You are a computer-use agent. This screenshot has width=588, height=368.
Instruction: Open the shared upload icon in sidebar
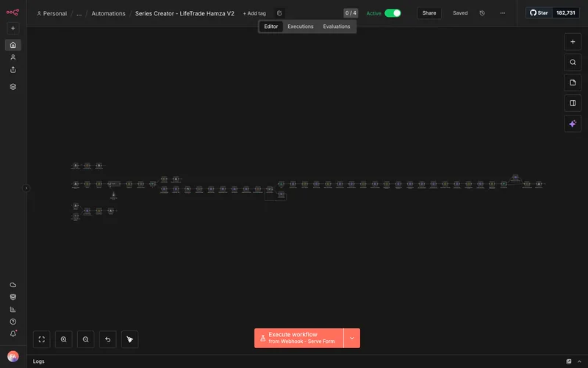(12, 70)
